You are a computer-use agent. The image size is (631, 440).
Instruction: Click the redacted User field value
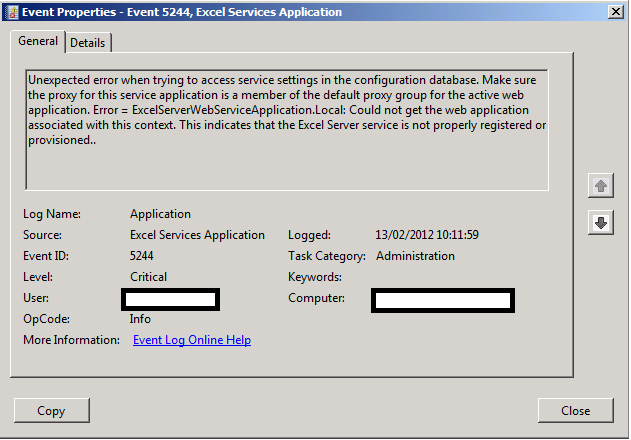(170, 299)
